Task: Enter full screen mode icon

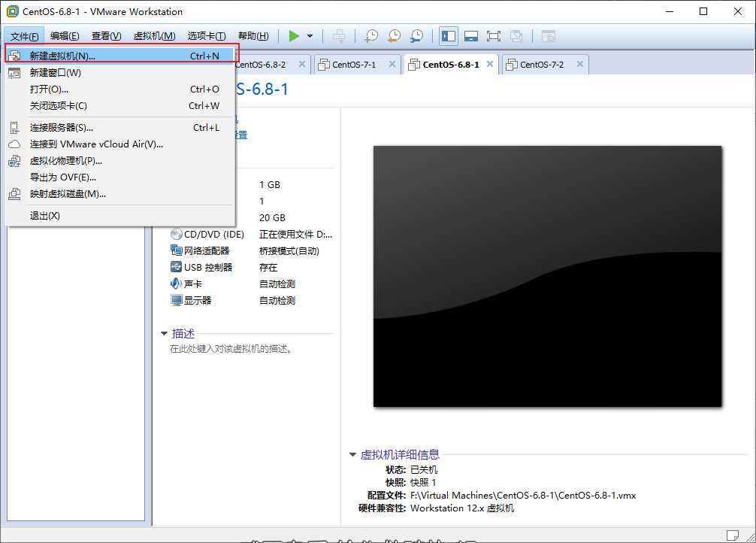Action: click(x=494, y=36)
